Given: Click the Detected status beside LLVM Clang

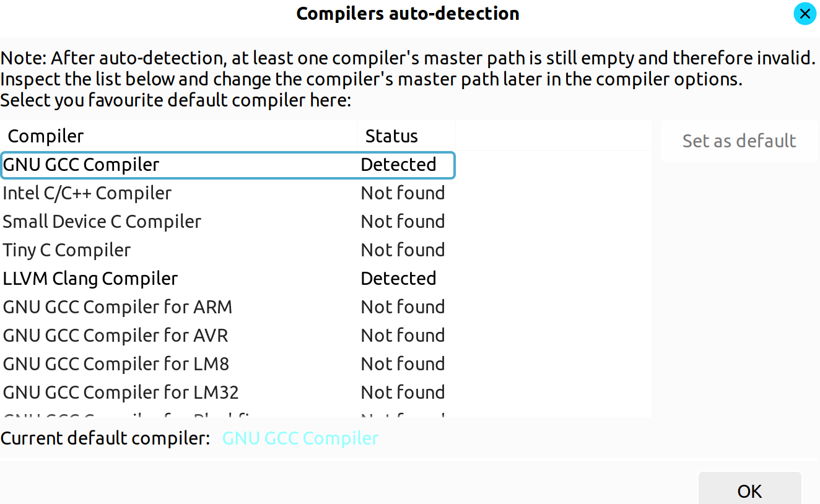Looking at the screenshot, I should [x=398, y=278].
